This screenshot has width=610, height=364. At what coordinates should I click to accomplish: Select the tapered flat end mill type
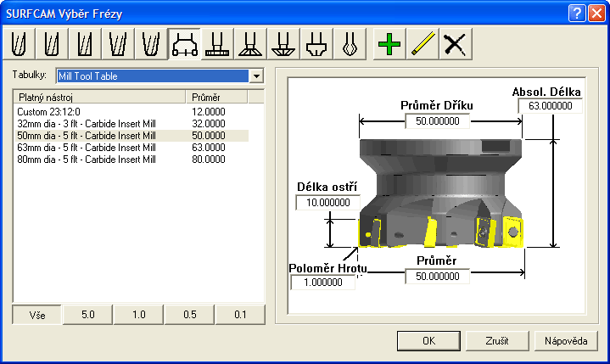(x=118, y=44)
